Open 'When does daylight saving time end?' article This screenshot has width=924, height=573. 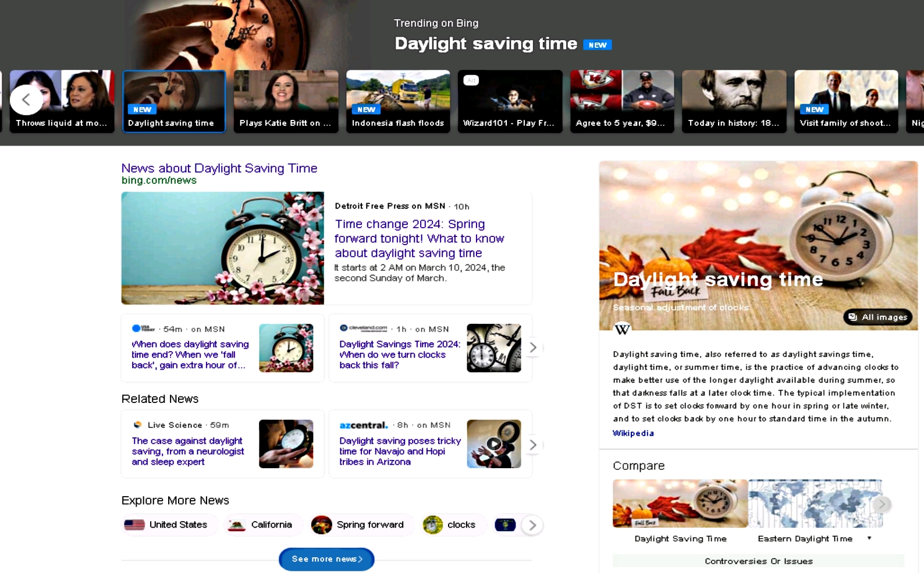tap(190, 355)
